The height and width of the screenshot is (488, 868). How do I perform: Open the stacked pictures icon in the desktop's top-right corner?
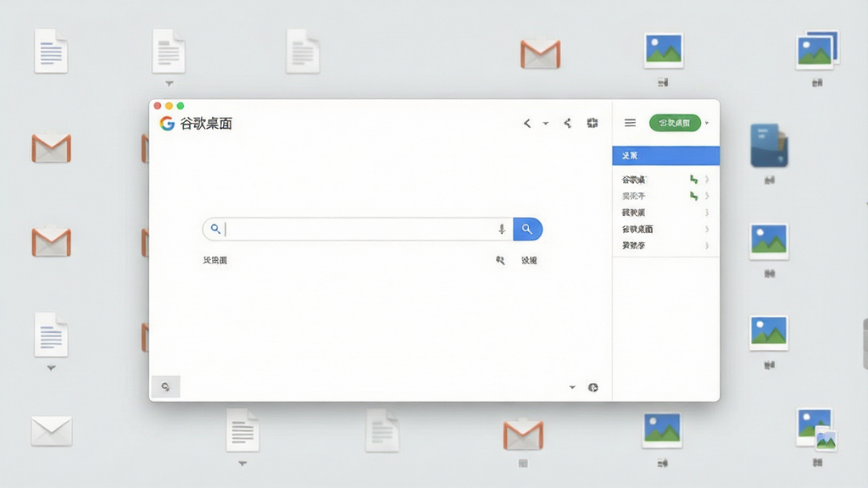tap(818, 50)
